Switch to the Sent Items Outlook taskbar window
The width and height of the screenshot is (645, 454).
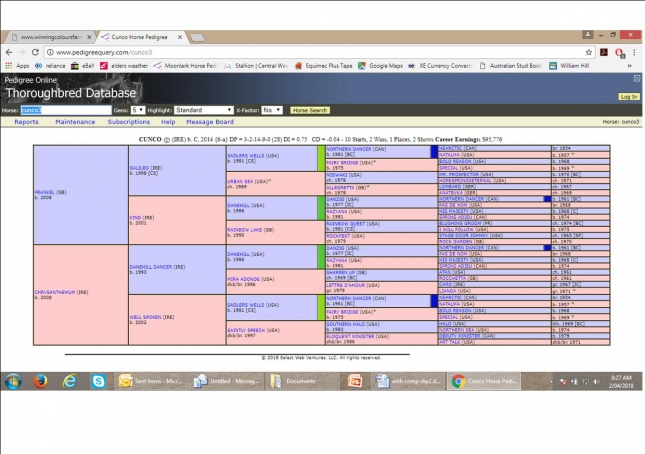coord(150,381)
